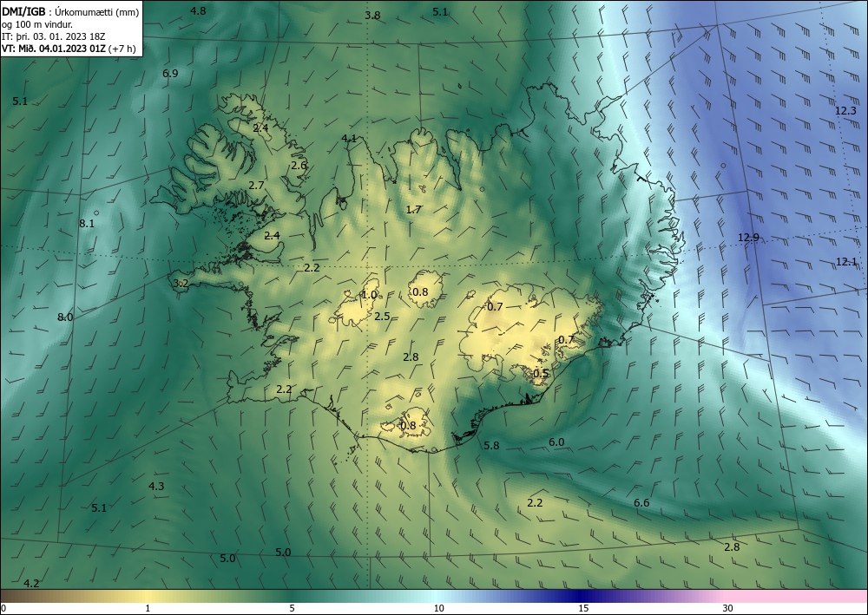Click the 4.2 value label

31,584
